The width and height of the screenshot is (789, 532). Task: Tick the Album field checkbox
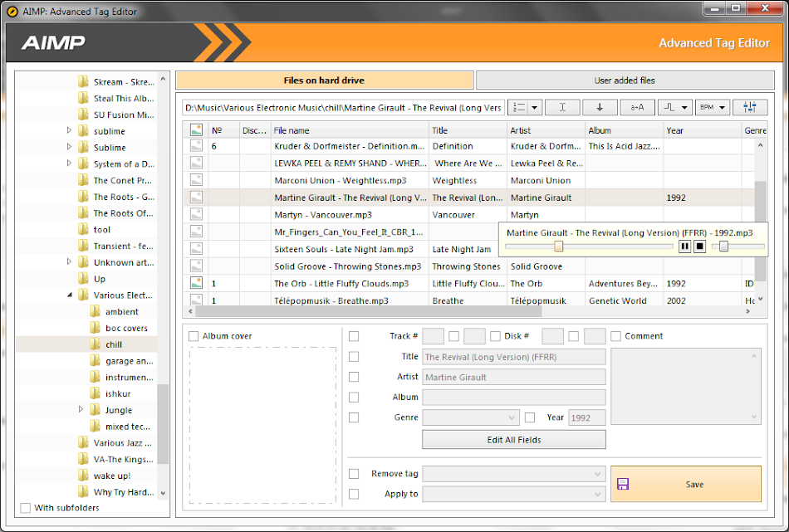point(354,398)
